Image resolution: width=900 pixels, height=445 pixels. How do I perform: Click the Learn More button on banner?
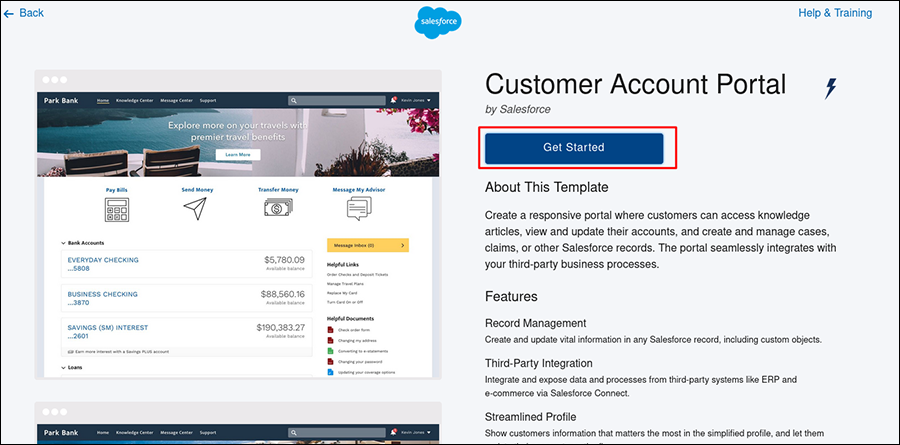[x=238, y=154]
